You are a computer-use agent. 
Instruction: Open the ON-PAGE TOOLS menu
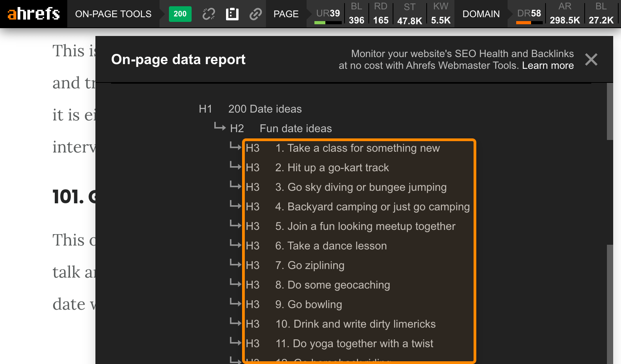pos(113,14)
